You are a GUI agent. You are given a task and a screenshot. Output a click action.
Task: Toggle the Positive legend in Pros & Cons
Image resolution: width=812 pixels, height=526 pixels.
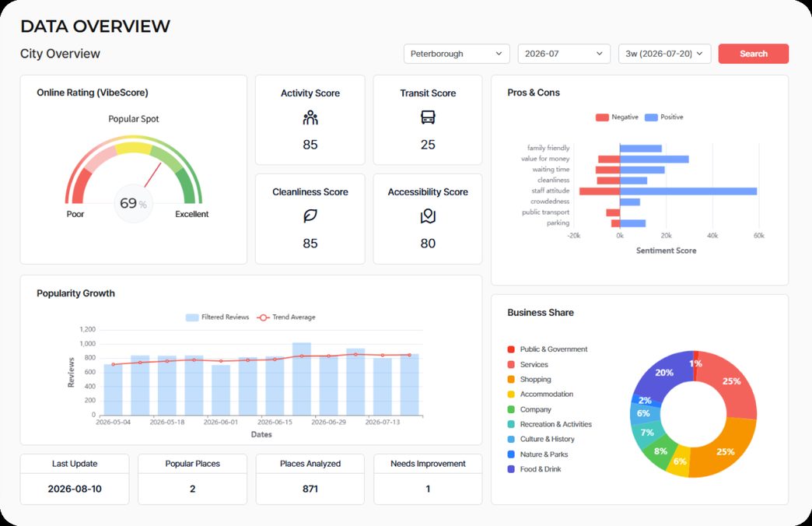pyautogui.click(x=664, y=117)
